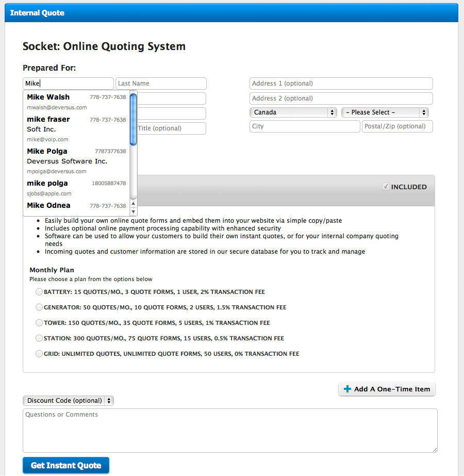Click the blue autocomplete list scrollbar thumb
Image resolution: width=464 pixels, height=476 pixels.
coord(134,120)
